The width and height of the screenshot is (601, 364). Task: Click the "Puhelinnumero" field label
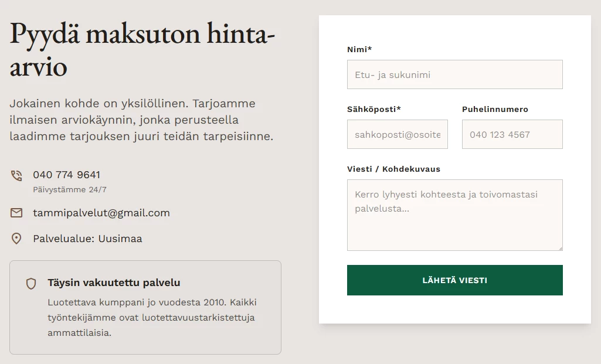click(x=495, y=109)
